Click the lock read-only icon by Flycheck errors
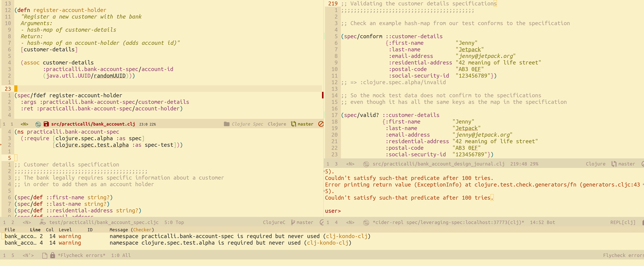 coord(52,255)
